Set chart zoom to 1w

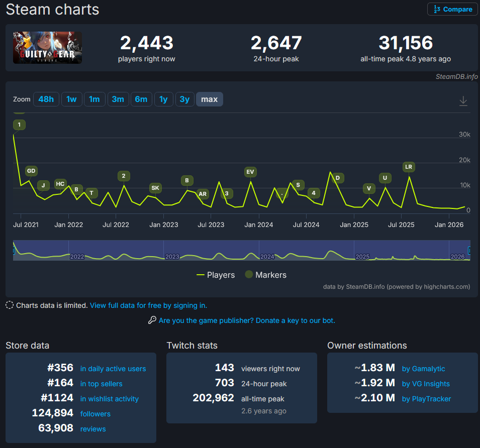(72, 99)
